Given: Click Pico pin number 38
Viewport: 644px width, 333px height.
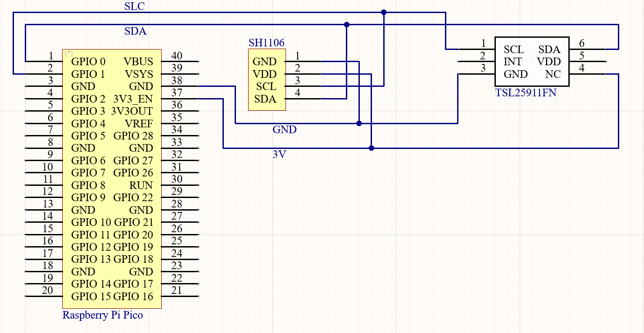Looking at the screenshot, I should point(177,81).
